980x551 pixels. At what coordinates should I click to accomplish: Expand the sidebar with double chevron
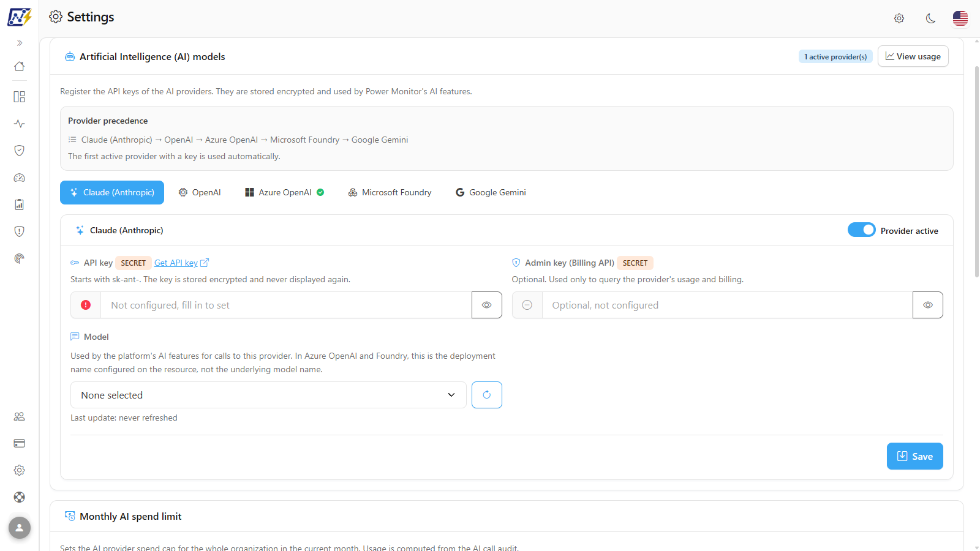point(20,43)
